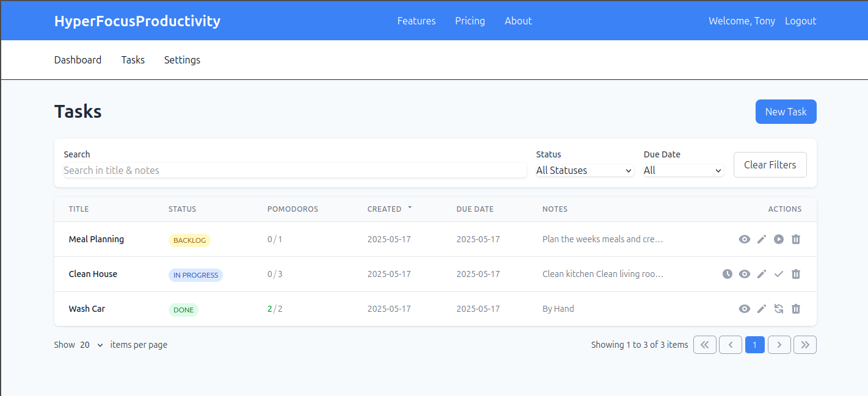The height and width of the screenshot is (396, 868).
Task: Sort by the Created column header
Action: pyautogui.click(x=384, y=209)
